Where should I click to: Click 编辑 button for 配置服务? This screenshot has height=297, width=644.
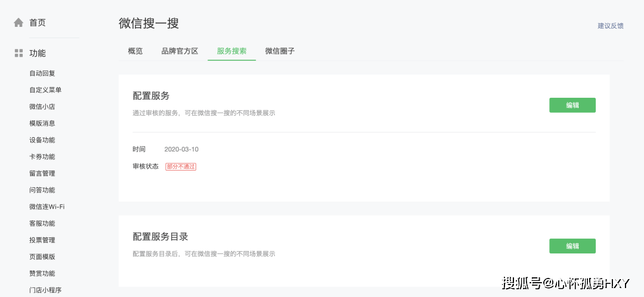(572, 105)
